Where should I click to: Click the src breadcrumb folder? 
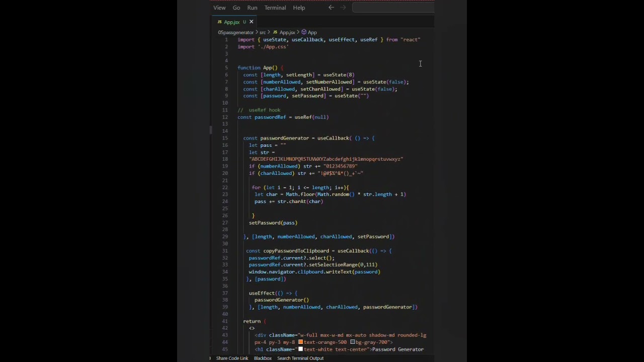click(x=263, y=32)
